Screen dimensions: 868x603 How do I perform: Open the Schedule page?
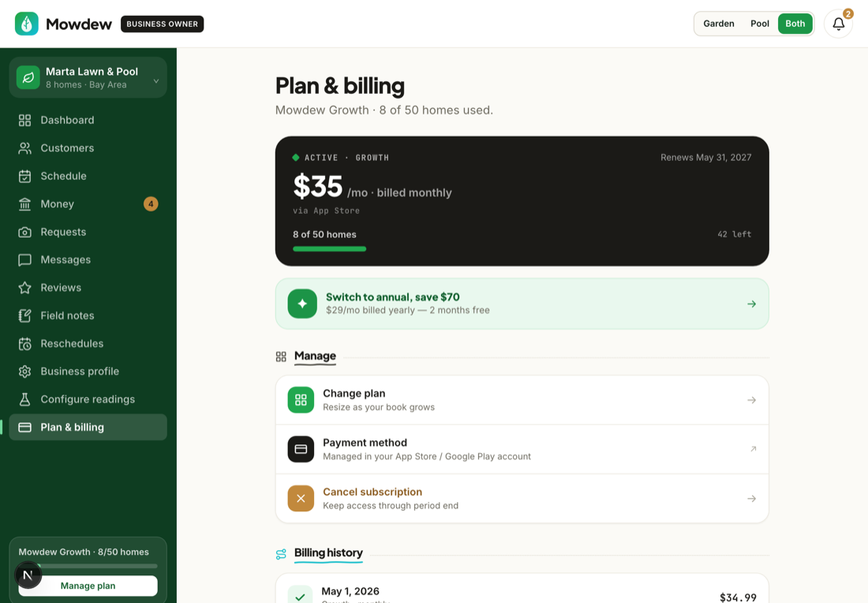point(88,176)
